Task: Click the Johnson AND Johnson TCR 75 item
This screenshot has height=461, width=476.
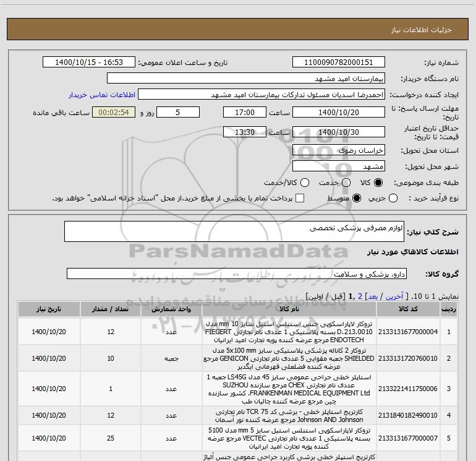Action: (x=289, y=415)
